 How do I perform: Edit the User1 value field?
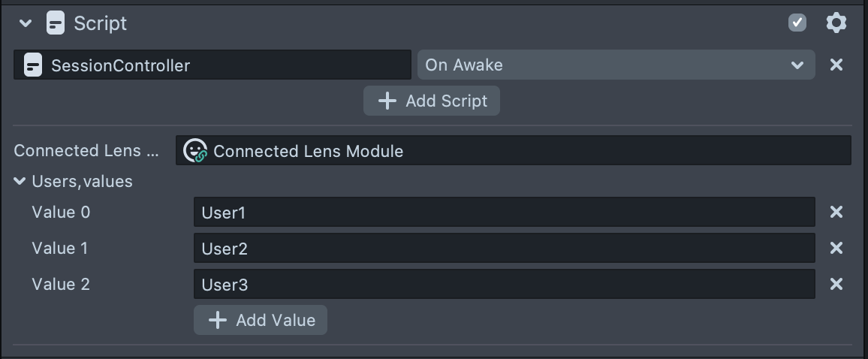503,213
